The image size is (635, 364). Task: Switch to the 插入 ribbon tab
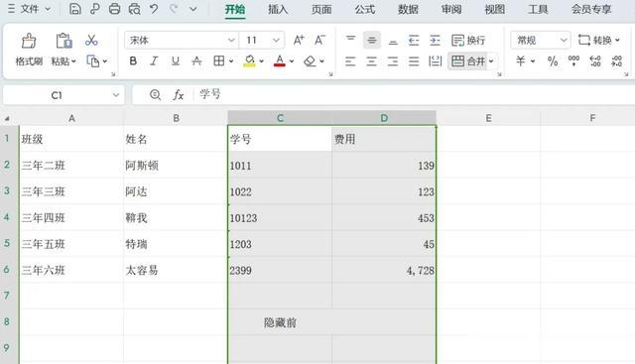(278, 9)
